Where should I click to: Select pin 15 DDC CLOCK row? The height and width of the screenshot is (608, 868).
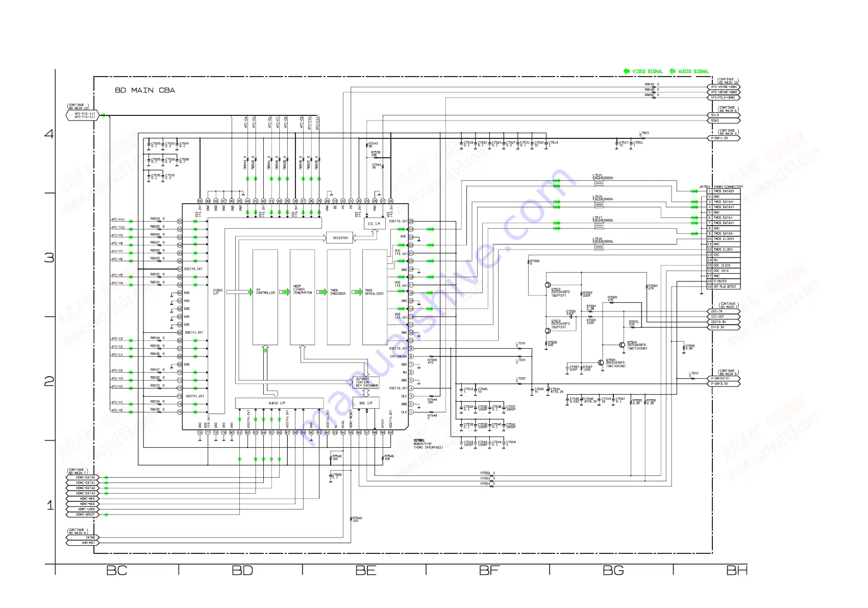click(x=724, y=265)
